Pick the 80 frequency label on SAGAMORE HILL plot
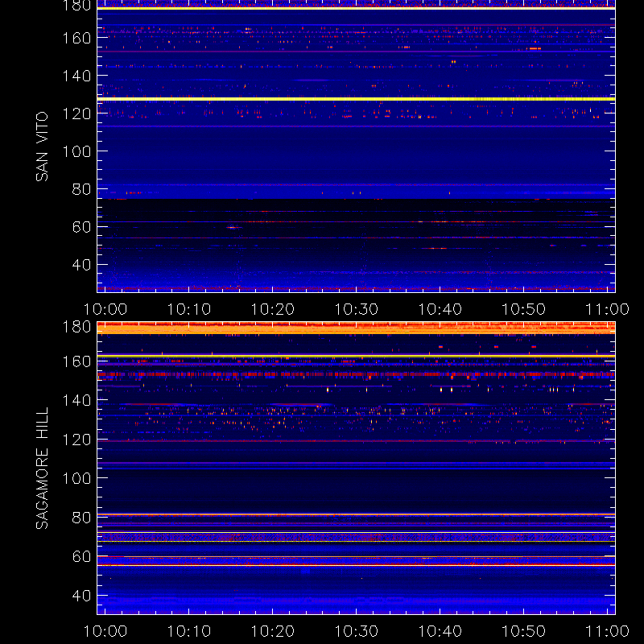Image resolution: width=644 pixels, height=644 pixels. [x=81, y=518]
